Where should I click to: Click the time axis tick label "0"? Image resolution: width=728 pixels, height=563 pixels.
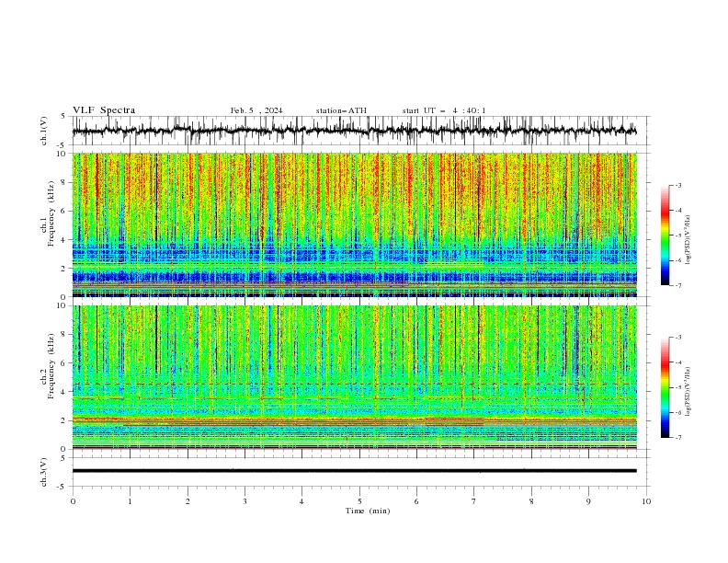coord(73,501)
